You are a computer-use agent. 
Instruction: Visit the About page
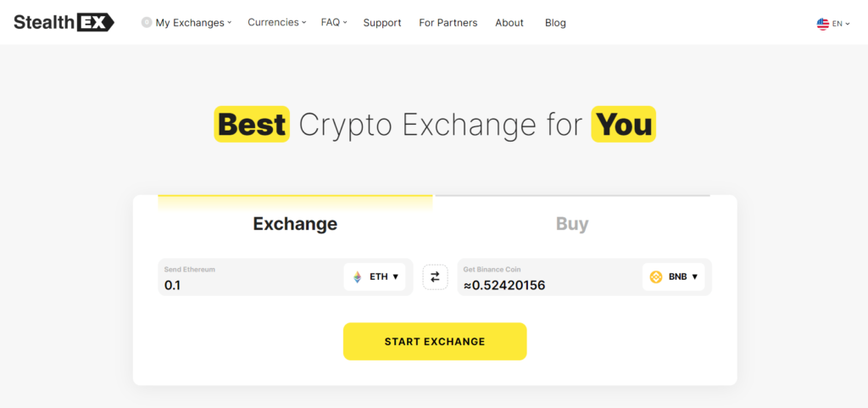point(509,23)
